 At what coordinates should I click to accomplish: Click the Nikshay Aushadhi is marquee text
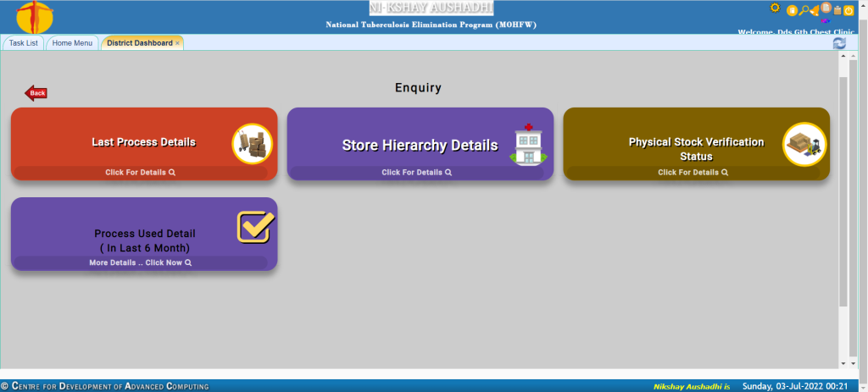click(x=692, y=386)
